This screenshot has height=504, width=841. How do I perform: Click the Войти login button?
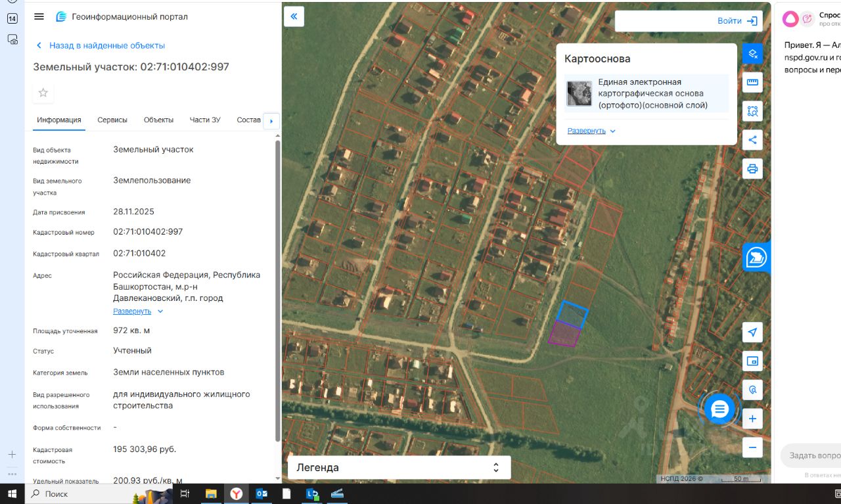point(737,21)
